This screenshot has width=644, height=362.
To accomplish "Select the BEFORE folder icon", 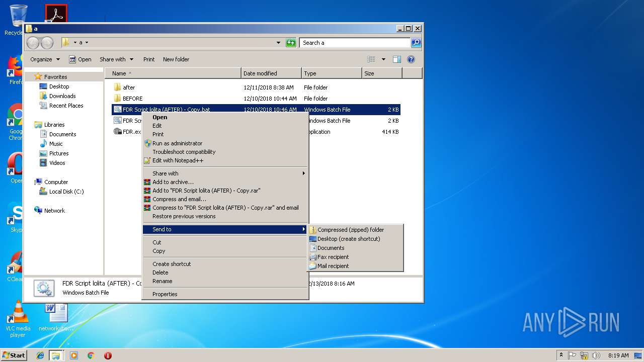I will (x=117, y=99).
